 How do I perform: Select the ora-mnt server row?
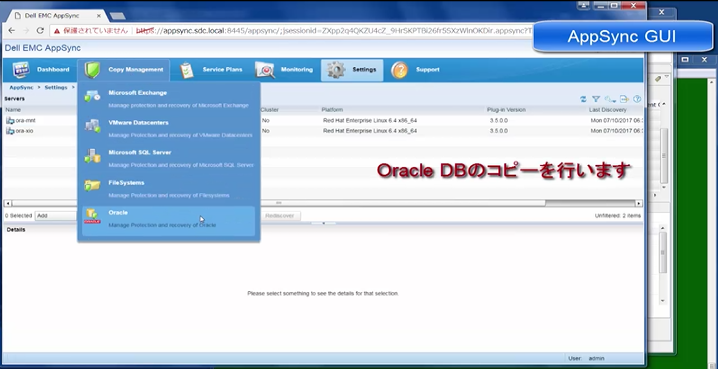[x=323, y=120]
